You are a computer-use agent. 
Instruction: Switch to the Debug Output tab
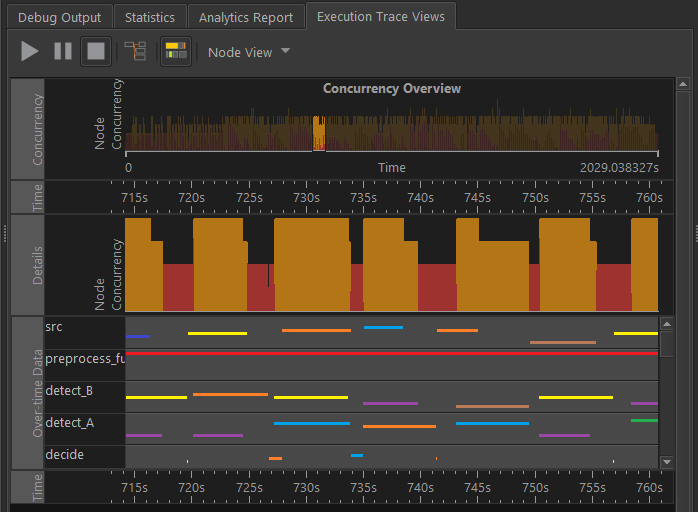[x=59, y=17]
